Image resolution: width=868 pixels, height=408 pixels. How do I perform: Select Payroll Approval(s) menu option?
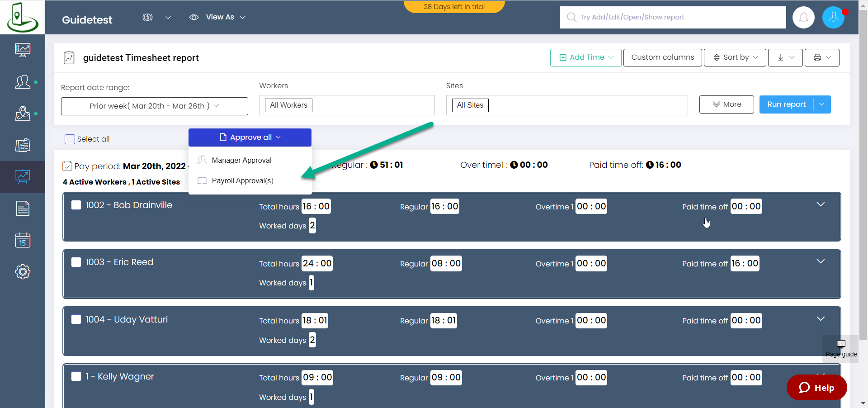tap(250, 180)
